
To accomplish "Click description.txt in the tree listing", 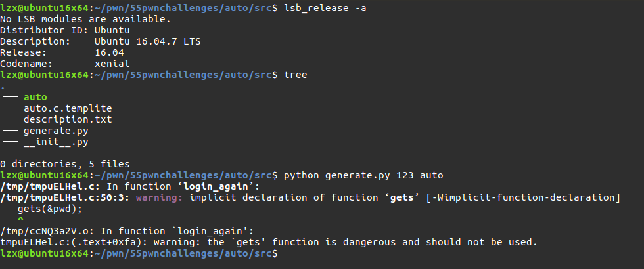I will click(68, 119).
